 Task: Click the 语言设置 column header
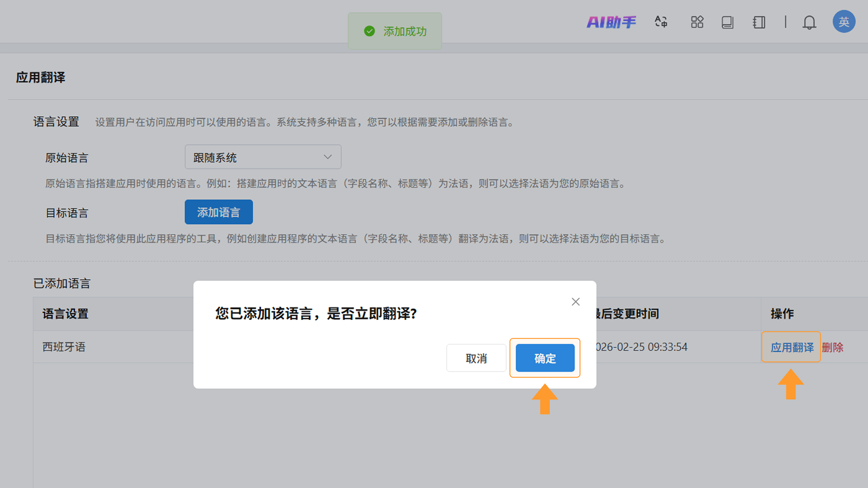pyautogui.click(x=65, y=314)
